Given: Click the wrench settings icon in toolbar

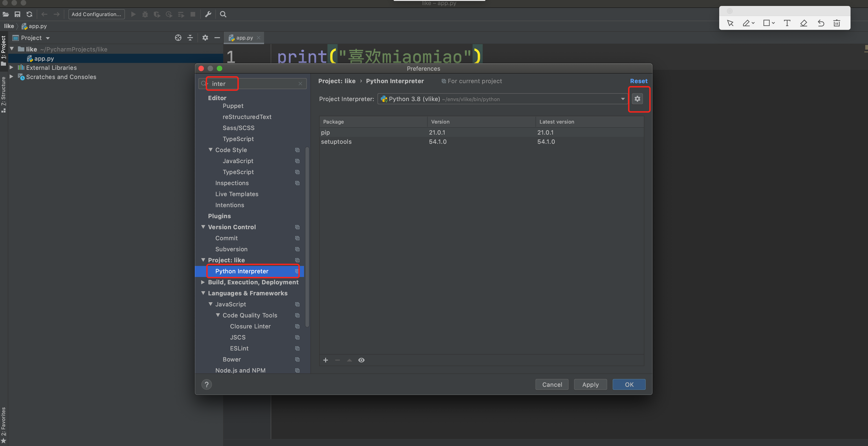Looking at the screenshot, I should [x=208, y=14].
